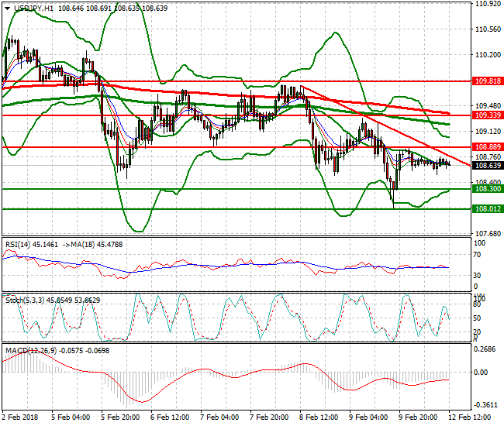
Task: Select the 6 Feb 12:00 time axis label
Action: tap(170, 417)
